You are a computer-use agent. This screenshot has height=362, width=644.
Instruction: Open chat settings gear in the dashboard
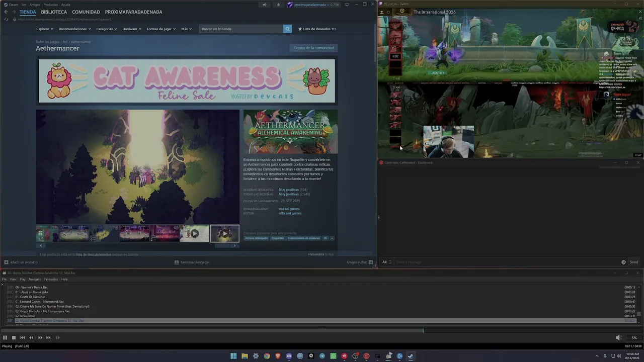click(623, 262)
